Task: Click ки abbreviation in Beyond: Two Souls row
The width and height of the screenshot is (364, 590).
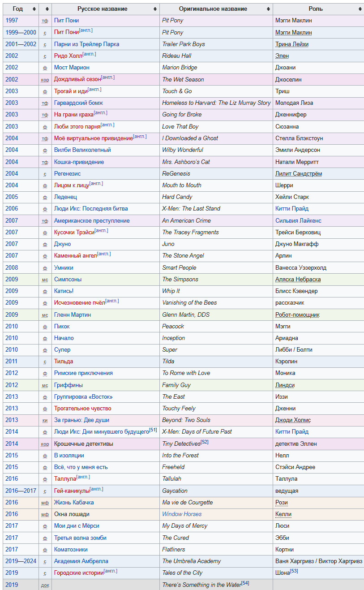Action: coord(45,421)
